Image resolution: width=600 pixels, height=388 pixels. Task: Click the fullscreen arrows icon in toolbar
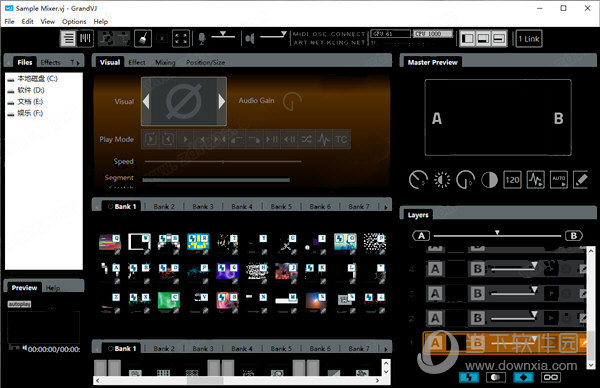tap(181, 39)
